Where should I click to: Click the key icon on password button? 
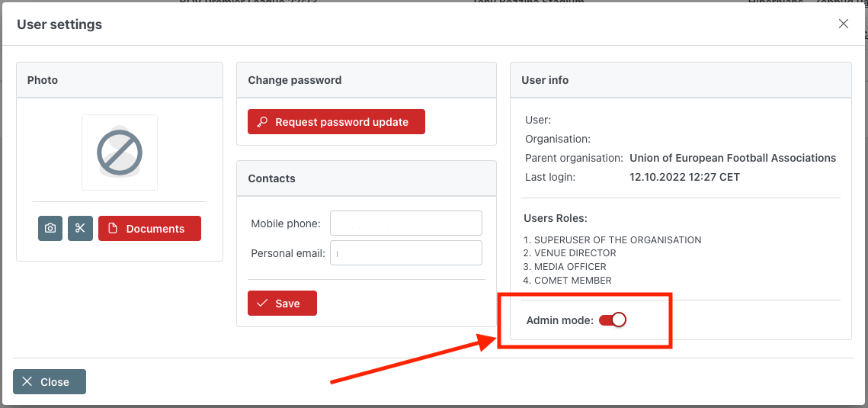262,122
